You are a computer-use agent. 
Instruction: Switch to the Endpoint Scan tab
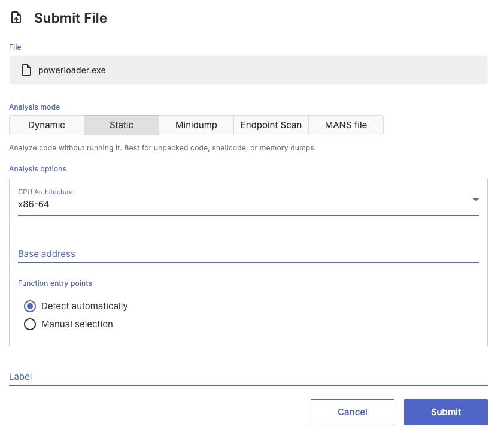click(271, 125)
